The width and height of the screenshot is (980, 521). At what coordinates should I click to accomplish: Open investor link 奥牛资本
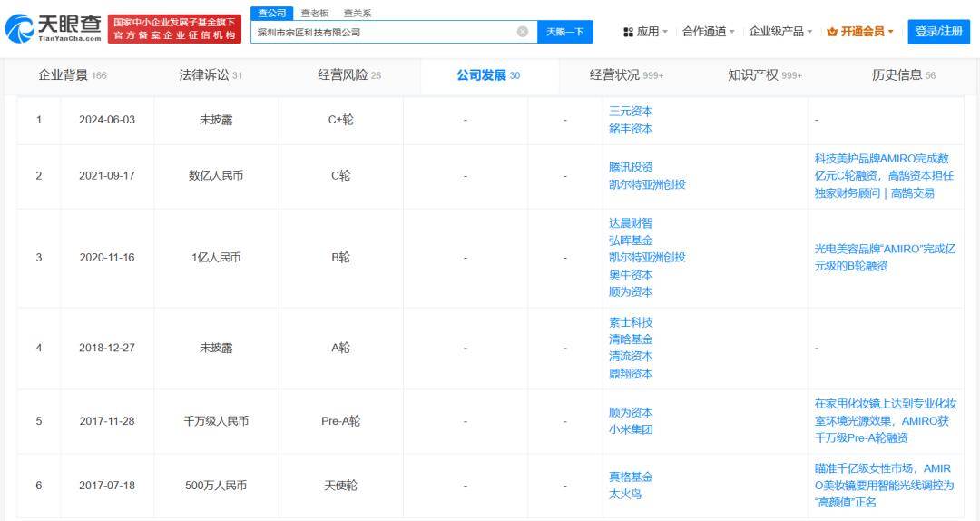point(631,275)
